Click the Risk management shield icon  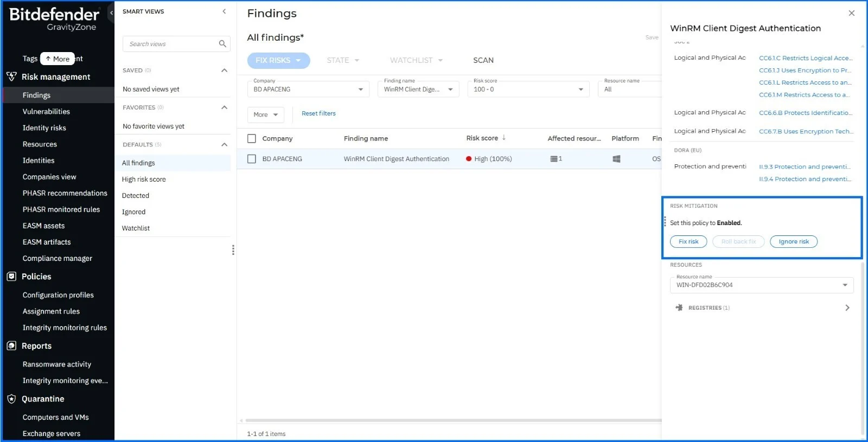tap(11, 77)
